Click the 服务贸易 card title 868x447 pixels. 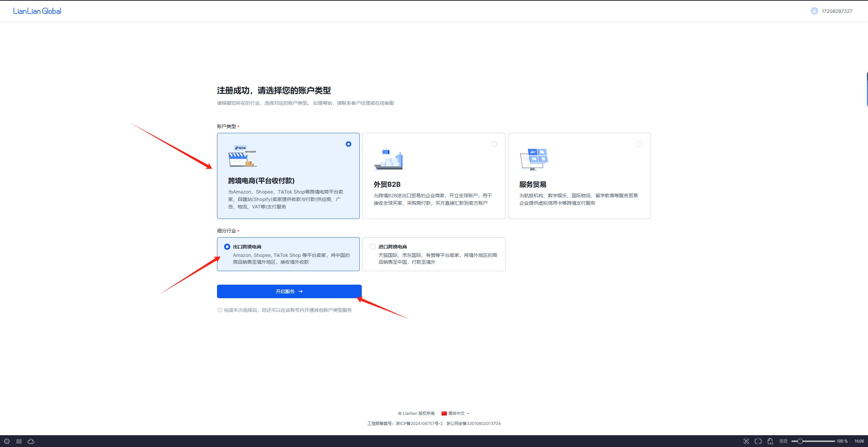[533, 184]
